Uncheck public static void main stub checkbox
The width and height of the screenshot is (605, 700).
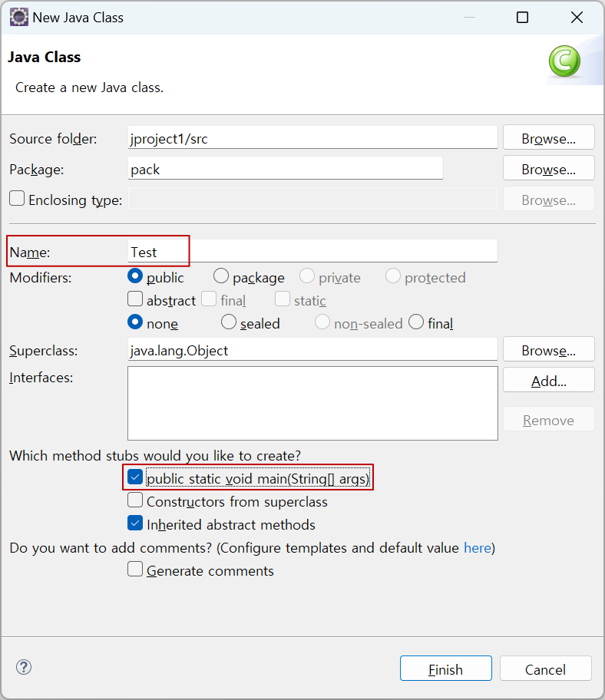click(x=135, y=477)
